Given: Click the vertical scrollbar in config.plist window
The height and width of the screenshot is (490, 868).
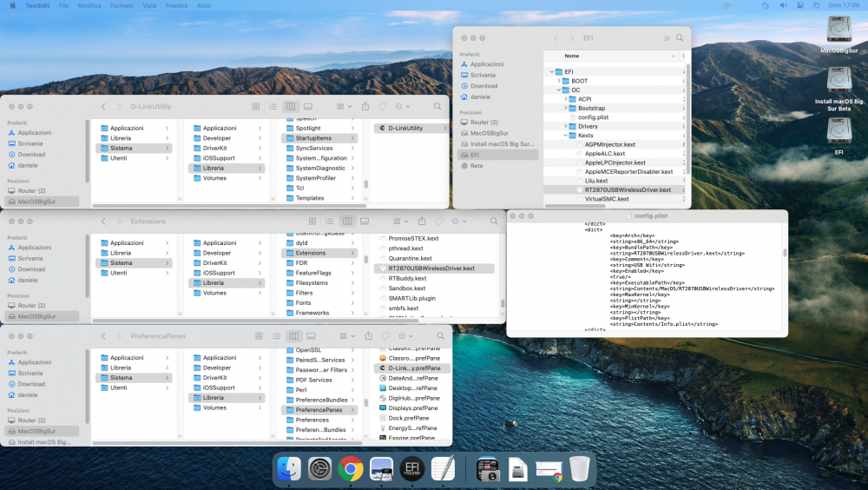Looking at the screenshot, I should pos(785,253).
